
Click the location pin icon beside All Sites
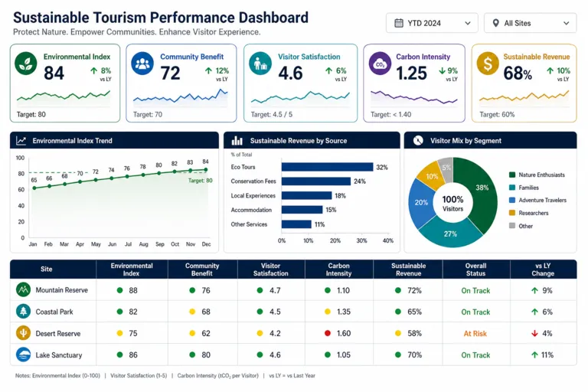tap(495, 23)
